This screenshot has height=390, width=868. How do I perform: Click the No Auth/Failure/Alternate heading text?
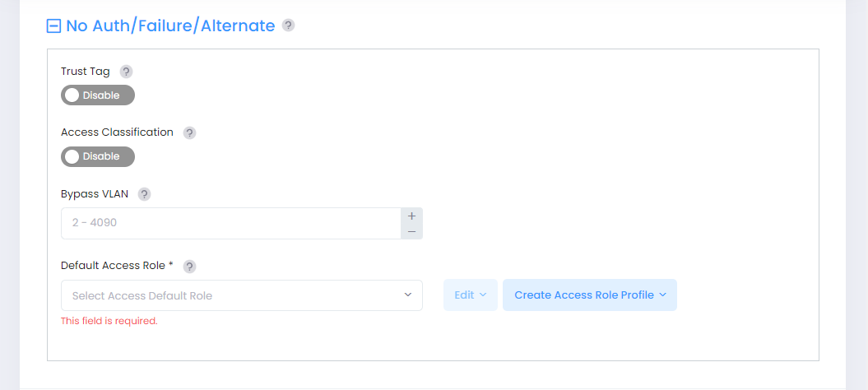click(x=170, y=26)
